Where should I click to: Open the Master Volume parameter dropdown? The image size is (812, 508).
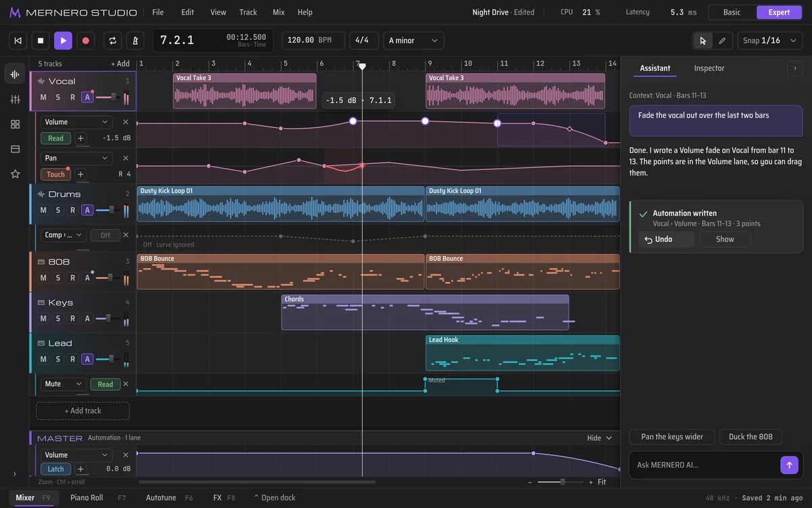tap(76, 455)
